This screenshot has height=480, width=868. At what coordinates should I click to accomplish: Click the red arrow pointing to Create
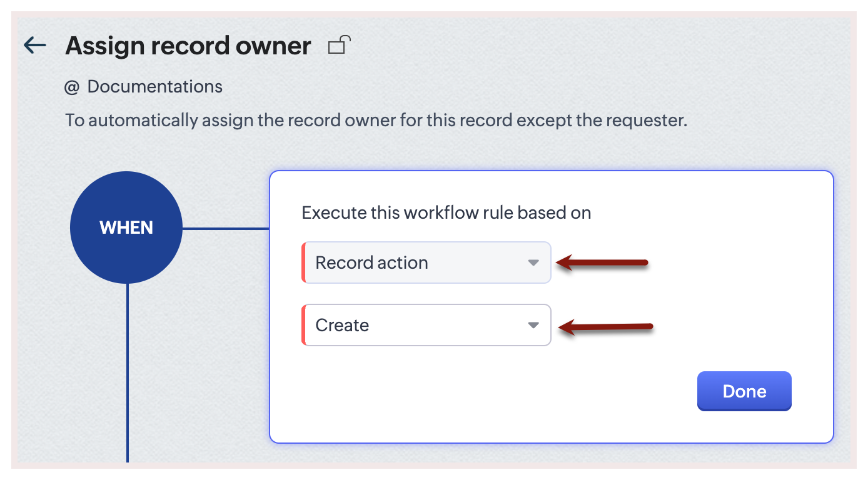coord(605,326)
